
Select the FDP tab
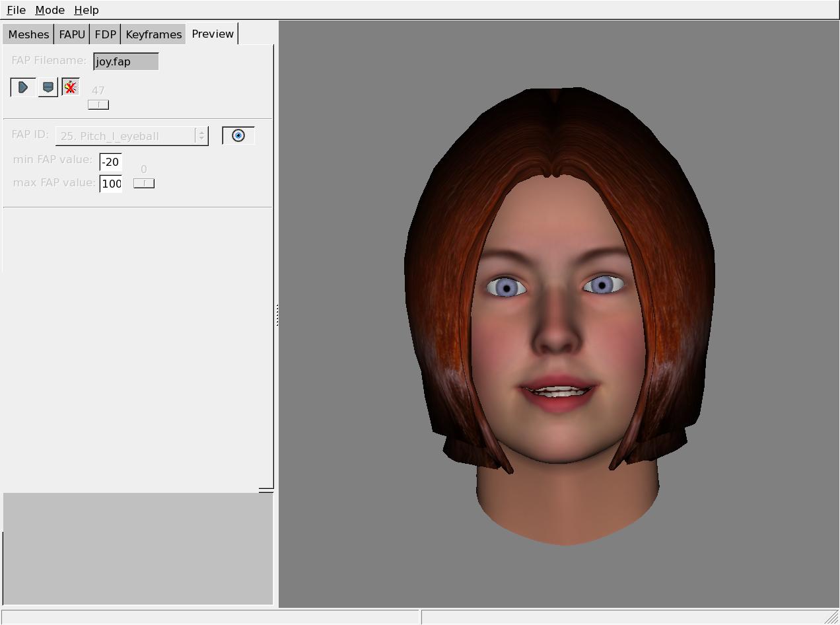105,34
